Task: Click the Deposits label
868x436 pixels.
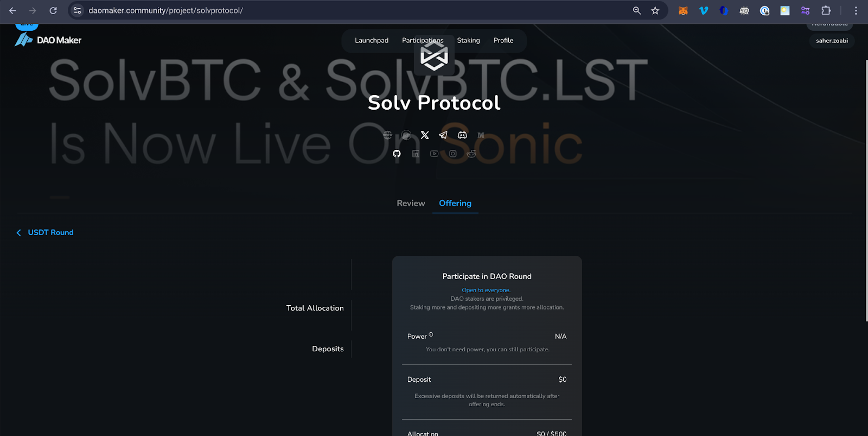Action: point(328,349)
